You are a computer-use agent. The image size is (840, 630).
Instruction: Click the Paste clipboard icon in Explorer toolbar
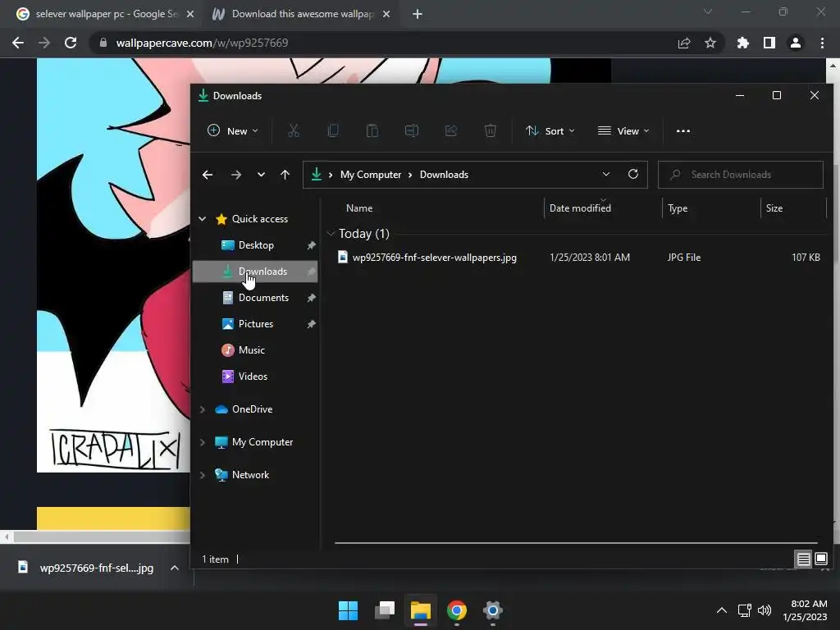[x=372, y=130]
